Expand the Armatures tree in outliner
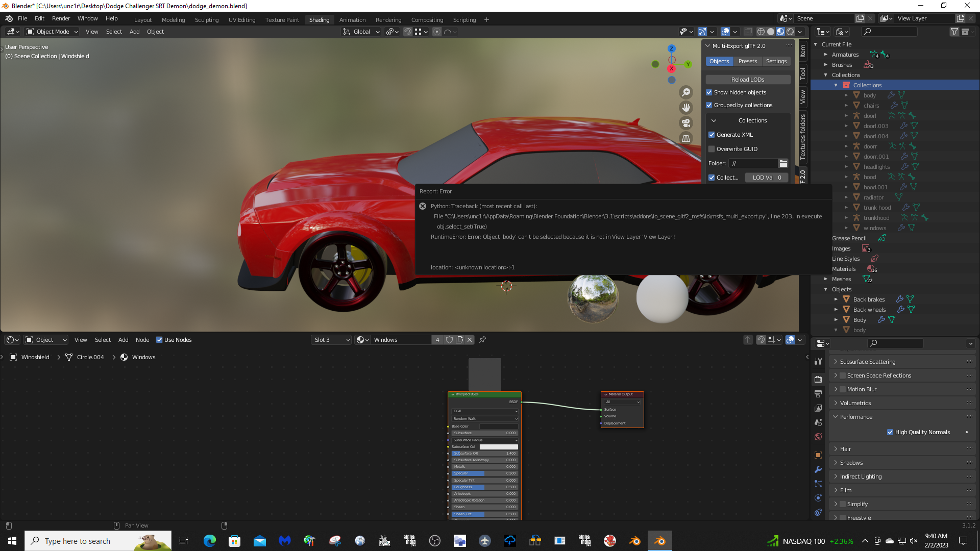 click(x=826, y=55)
